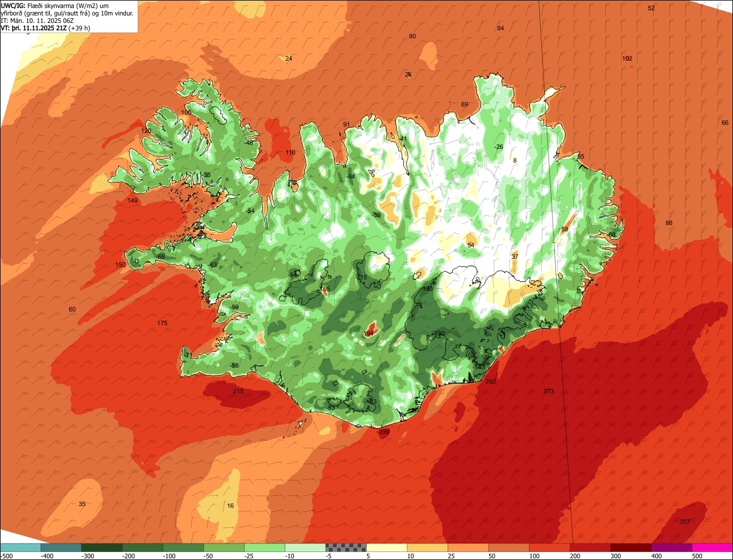This screenshot has width=733, height=560.
Task: Click the map value 41 in north Iceland
Action: coord(404,139)
